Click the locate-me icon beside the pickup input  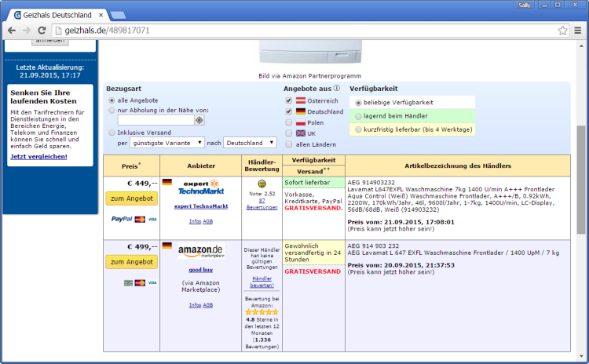click(199, 120)
